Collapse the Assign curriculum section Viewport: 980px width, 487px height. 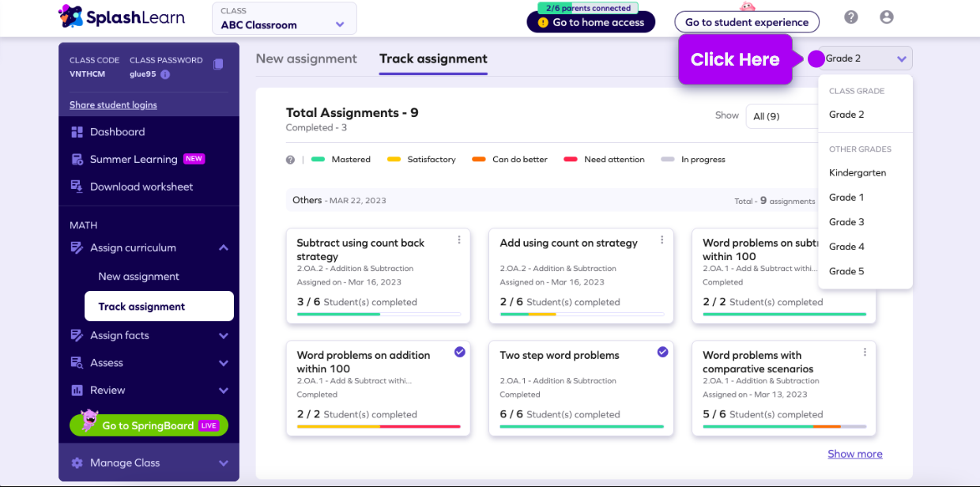pos(224,248)
